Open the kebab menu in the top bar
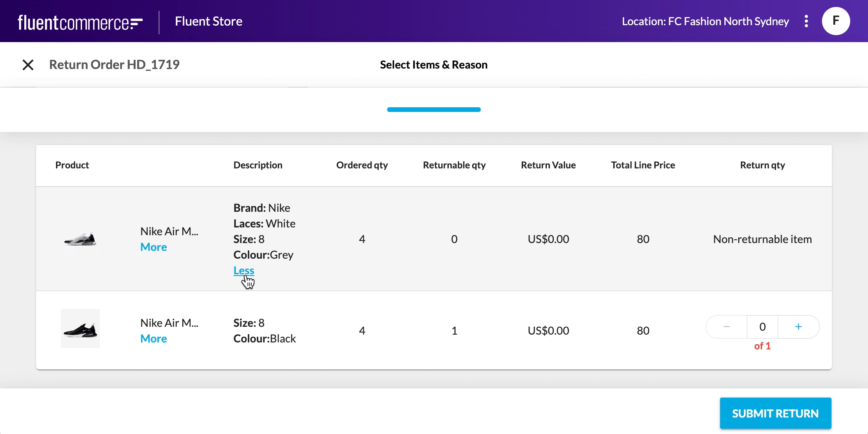The height and width of the screenshot is (434, 868). (x=806, y=21)
